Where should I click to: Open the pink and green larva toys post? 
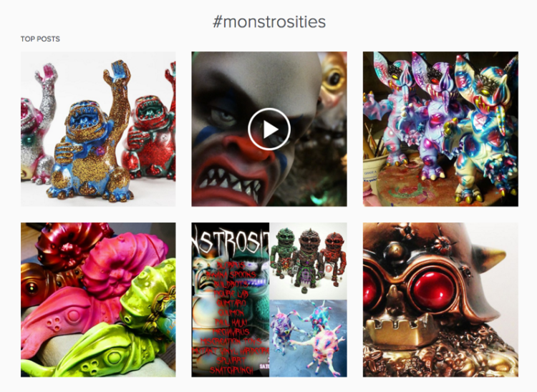(98, 300)
